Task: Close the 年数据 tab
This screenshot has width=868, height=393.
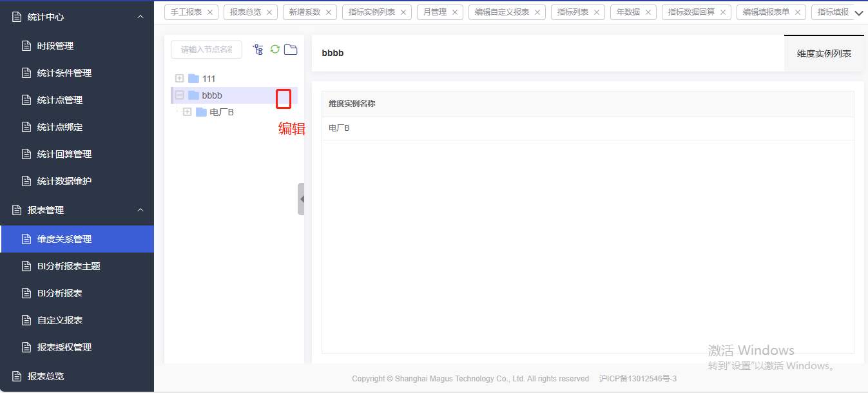Action: point(648,12)
